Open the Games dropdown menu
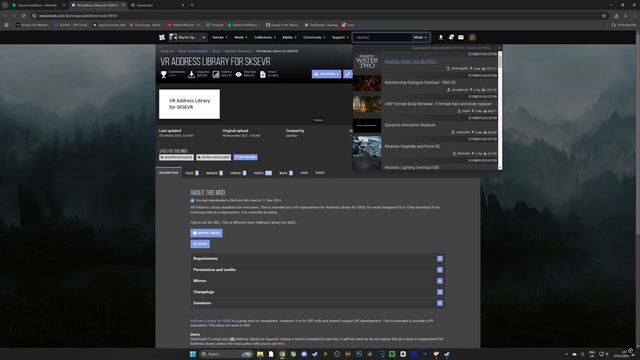Image resolution: width=640 pixels, height=360 pixels. (220, 37)
